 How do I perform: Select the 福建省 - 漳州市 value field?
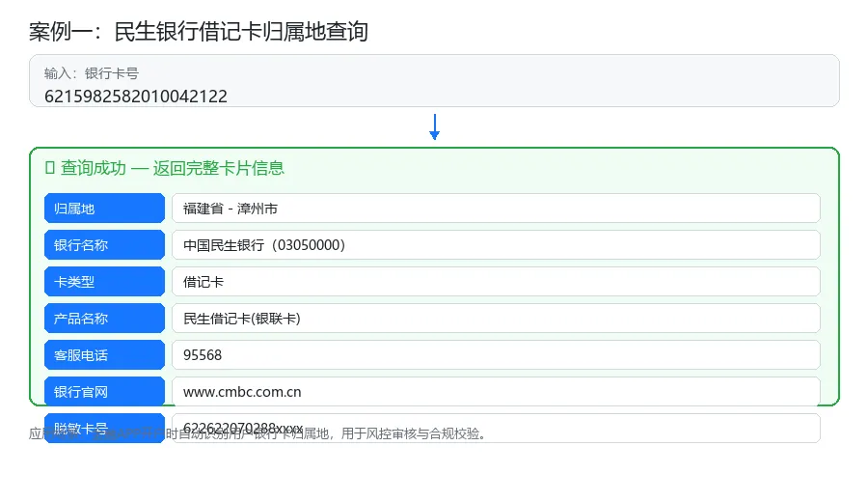click(496, 209)
